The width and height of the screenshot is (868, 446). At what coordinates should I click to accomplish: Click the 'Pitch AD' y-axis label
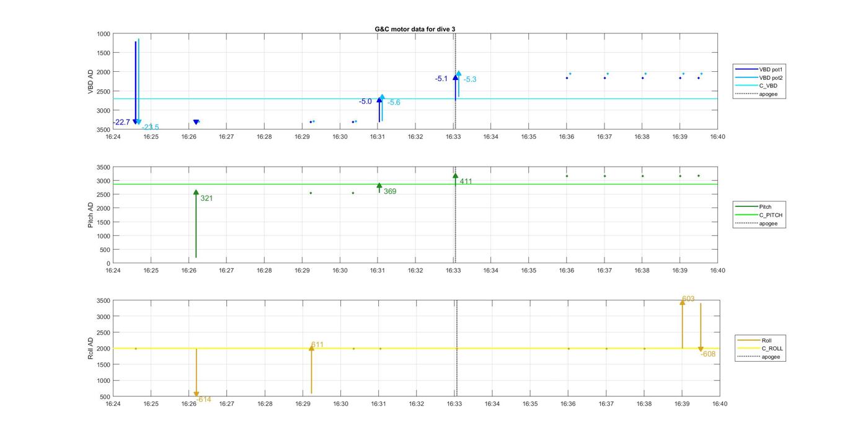click(91, 215)
